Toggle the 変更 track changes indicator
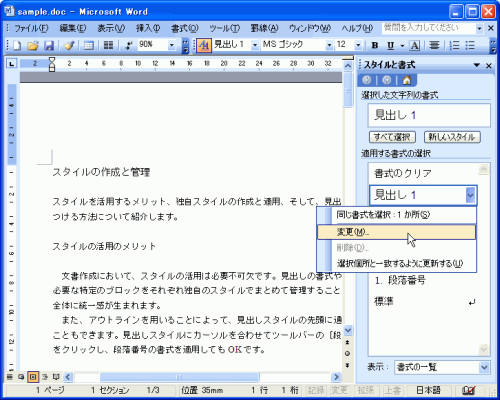This screenshot has width=500, height=400. pyautogui.click(x=339, y=390)
